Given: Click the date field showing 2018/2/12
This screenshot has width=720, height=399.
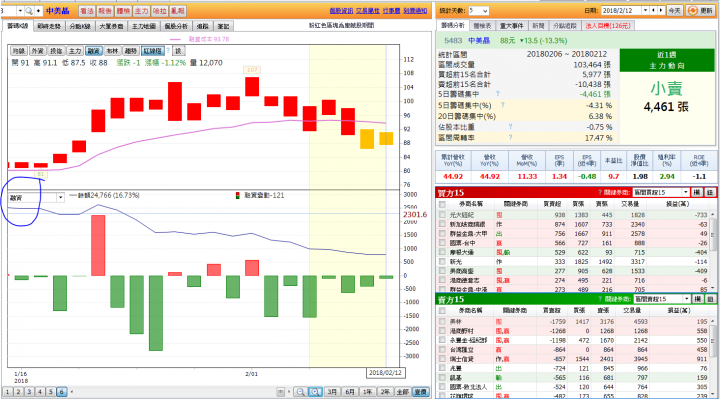Looking at the screenshot, I should tap(620, 10).
